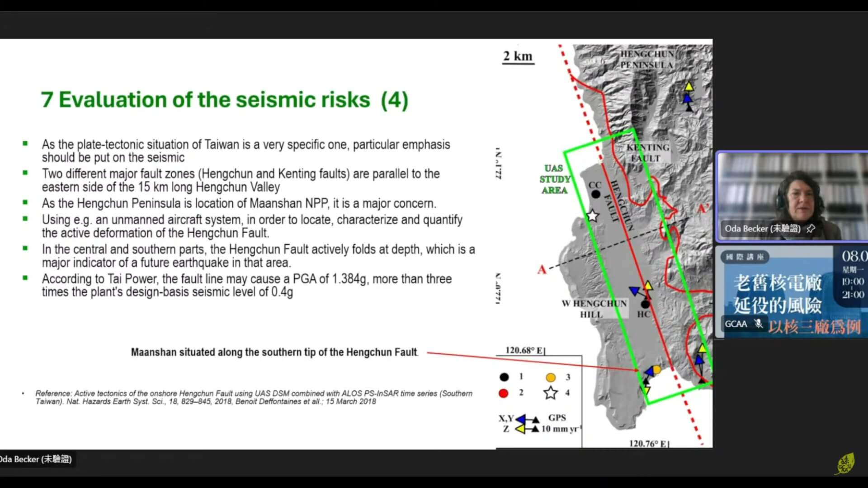Click the bullet about unmanned aircraft system

tap(252, 226)
